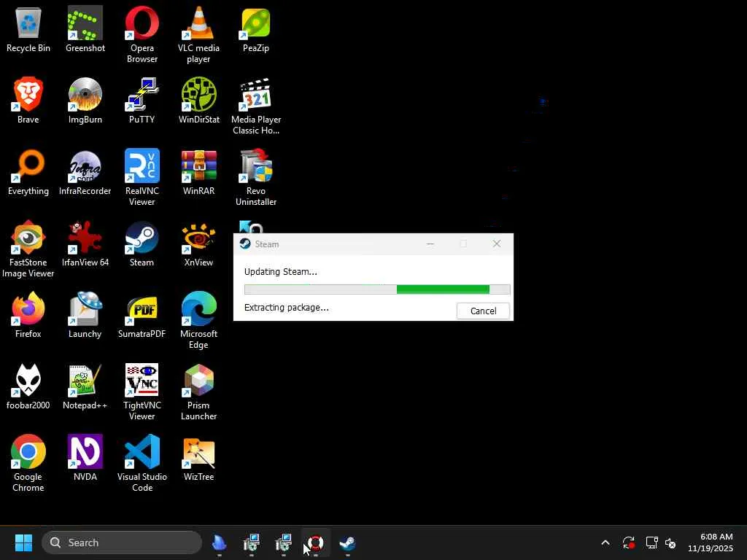This screenshot has height=560, width=747.
Task: Click the 'Updating Steam...' status text
Action: coord(281,272)
